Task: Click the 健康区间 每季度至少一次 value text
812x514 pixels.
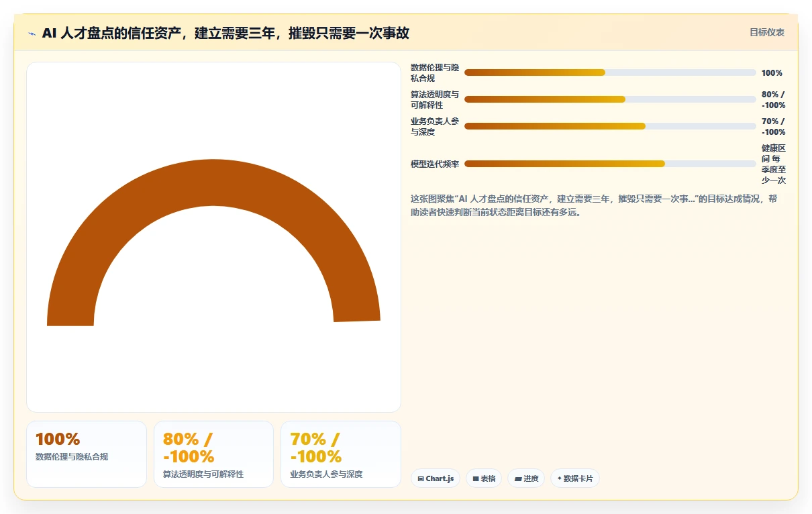Action: (x=774, y=164)
